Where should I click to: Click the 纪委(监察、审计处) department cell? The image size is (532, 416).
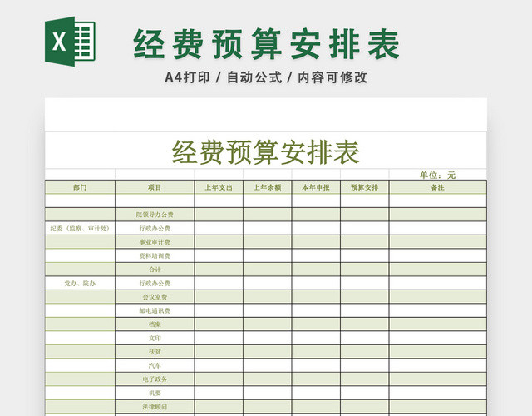click(80, 229)
